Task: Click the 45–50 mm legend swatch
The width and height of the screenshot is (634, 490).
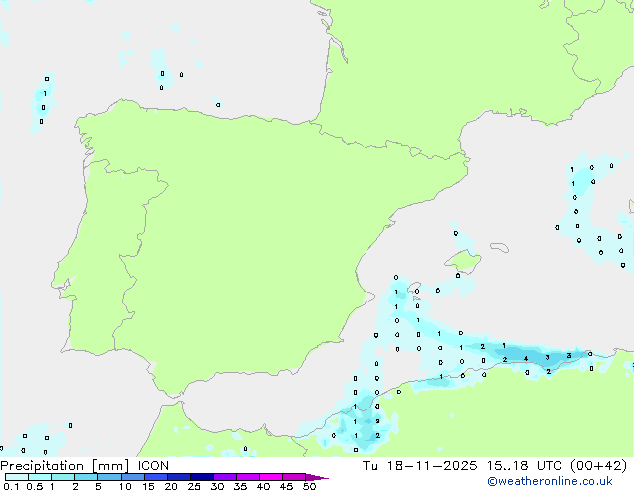Action: (294, 477)
